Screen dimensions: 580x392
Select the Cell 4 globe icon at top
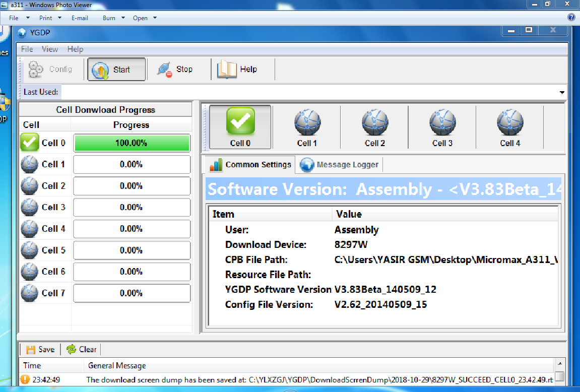pos(510,122)
